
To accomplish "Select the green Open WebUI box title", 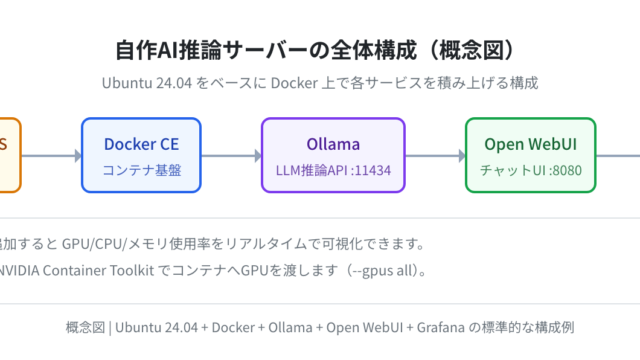I will point(530,144).
